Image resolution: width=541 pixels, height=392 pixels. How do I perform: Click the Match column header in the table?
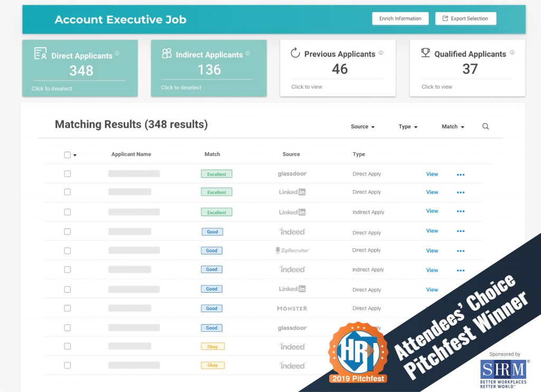(212, 154)
